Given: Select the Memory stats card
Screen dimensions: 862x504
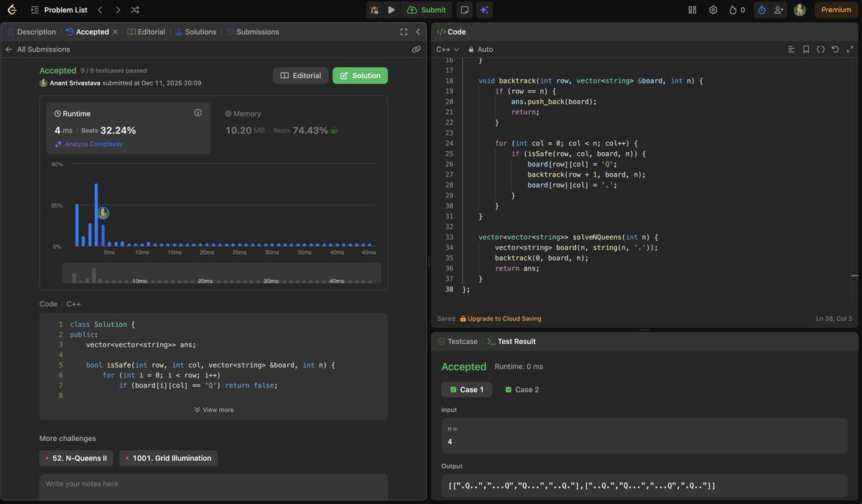Looking at the screenshot, I should (299, 128).
